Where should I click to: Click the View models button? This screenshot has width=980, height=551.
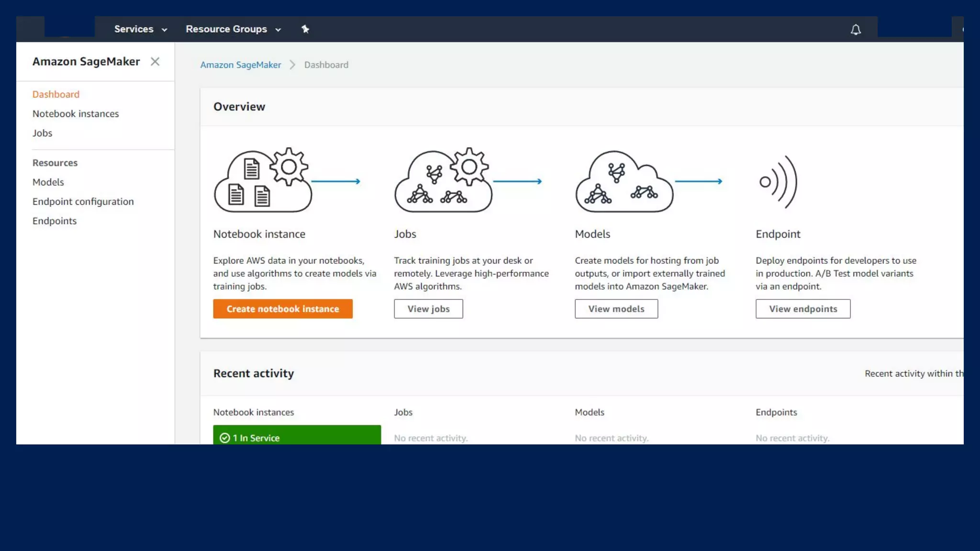[616, 309]
